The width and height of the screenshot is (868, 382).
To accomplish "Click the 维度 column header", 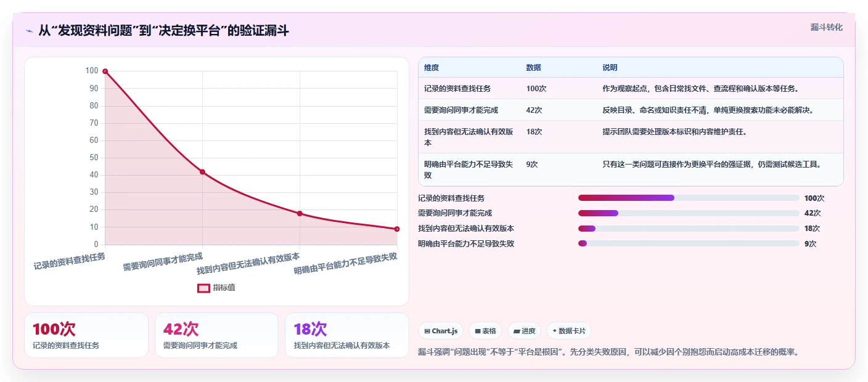I will click(x=432, y=68).
